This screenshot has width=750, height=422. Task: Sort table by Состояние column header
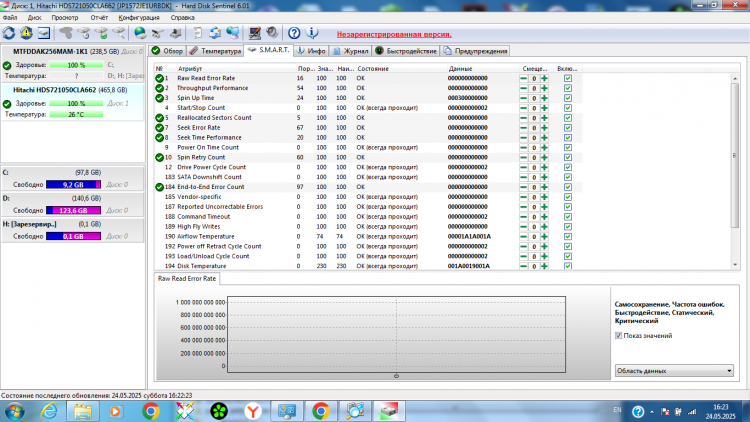click(x=373, y=68)
